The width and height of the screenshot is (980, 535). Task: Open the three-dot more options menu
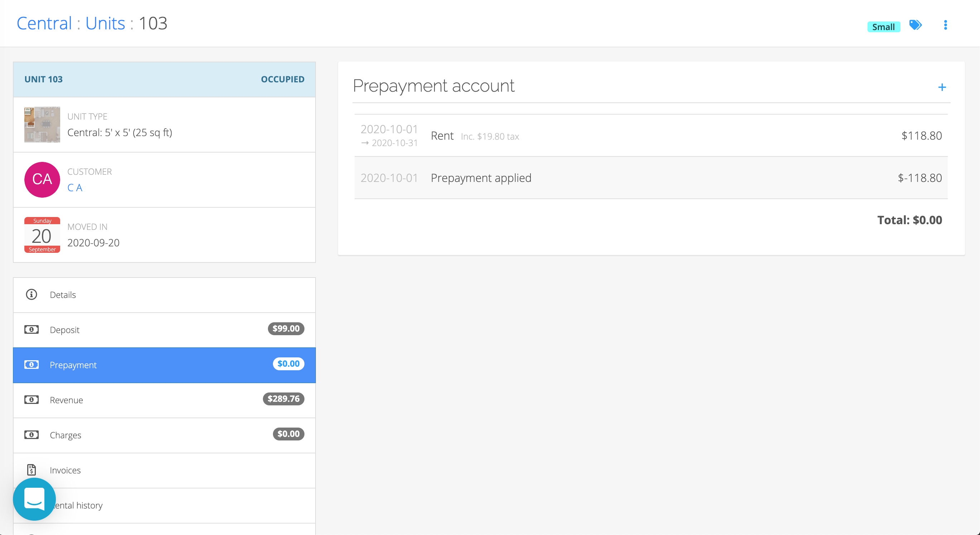tap(945, 25)
